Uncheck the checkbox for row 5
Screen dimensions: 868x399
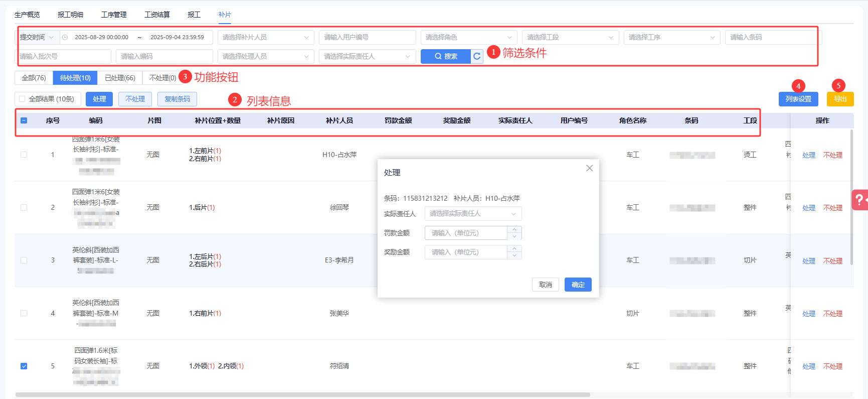tap(24, 366)
